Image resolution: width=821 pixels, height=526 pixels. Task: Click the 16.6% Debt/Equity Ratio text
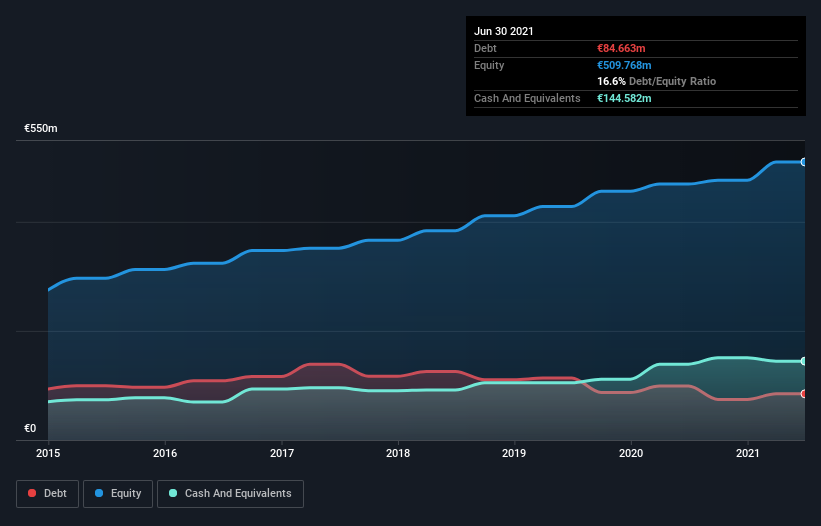pyautogui.click(x=657, y=81)
